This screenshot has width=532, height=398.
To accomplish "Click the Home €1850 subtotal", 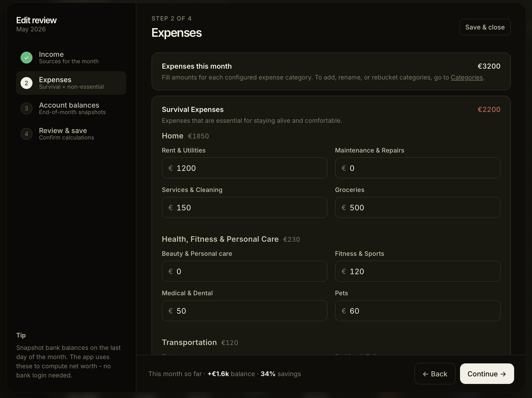I will pyautogui.click(x=198, y=136).
